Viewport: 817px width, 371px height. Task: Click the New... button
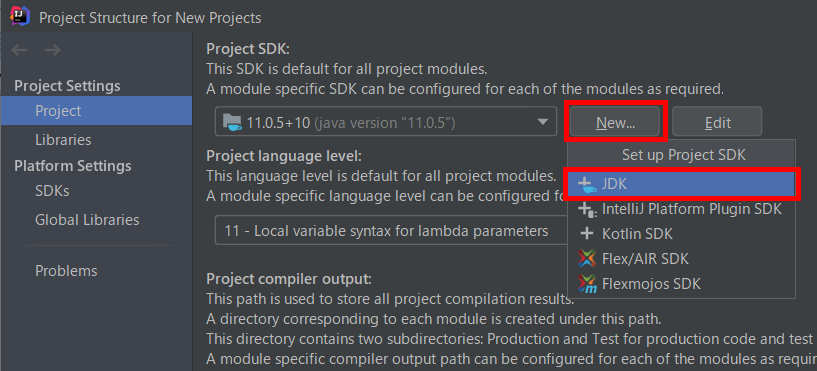tap(615, 122)
